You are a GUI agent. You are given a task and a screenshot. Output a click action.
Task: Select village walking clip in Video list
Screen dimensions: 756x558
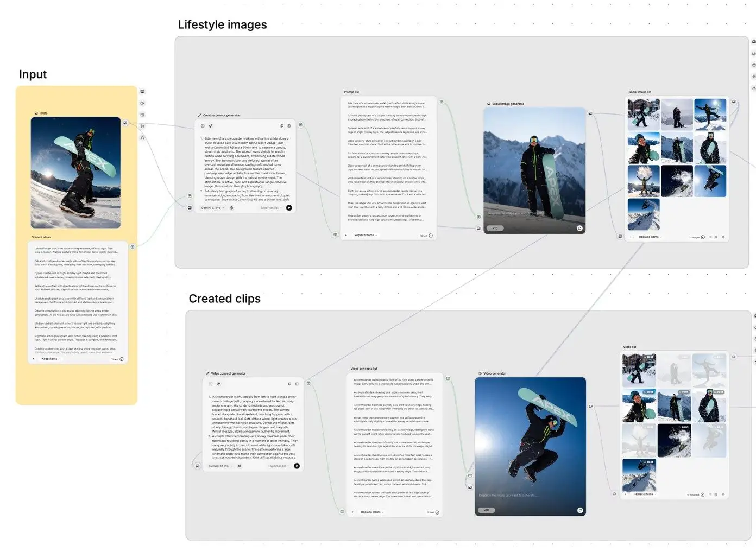click(x=639, y=371)
